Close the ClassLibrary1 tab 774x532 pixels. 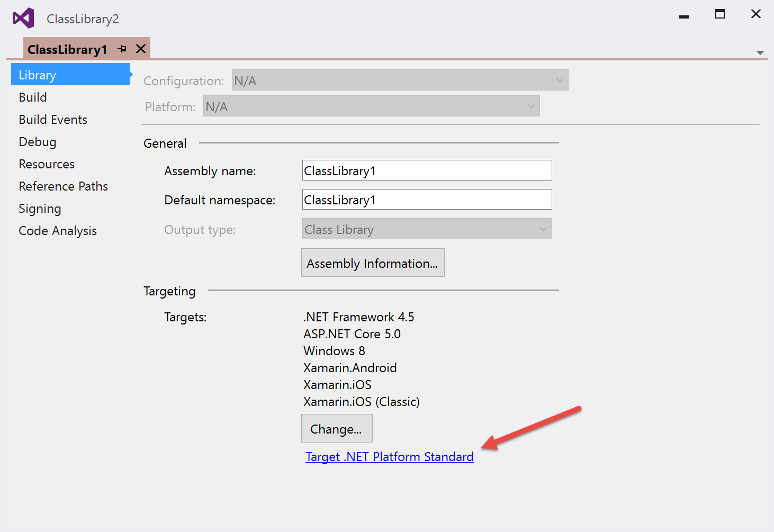coord(141,49)
